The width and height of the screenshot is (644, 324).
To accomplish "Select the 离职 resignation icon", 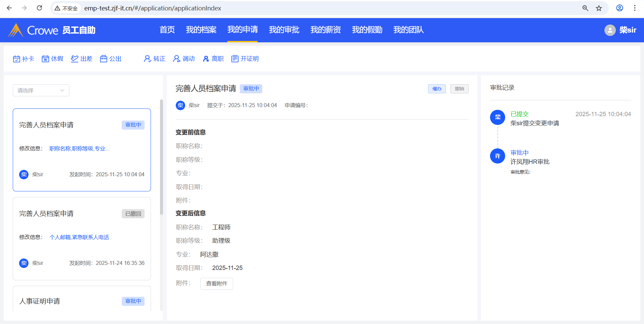I will 206,59.
